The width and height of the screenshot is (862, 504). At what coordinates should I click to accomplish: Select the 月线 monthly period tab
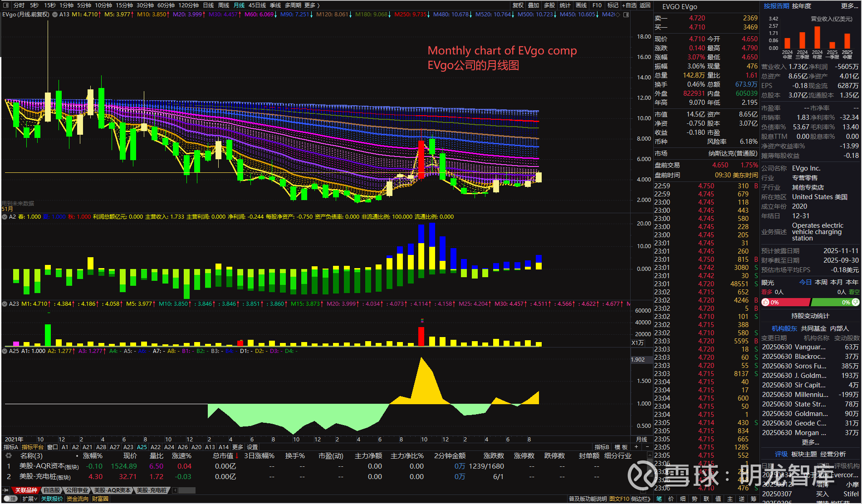[x=239, y=5]
